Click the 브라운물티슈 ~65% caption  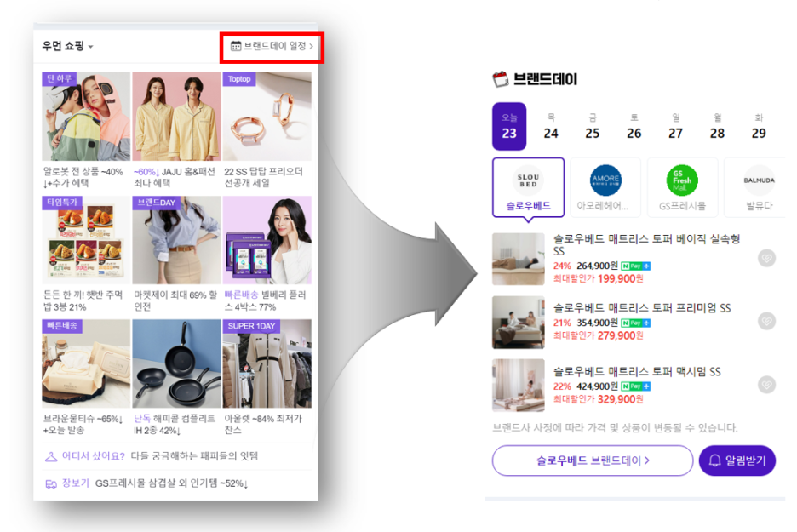click(x=83, y=424)
